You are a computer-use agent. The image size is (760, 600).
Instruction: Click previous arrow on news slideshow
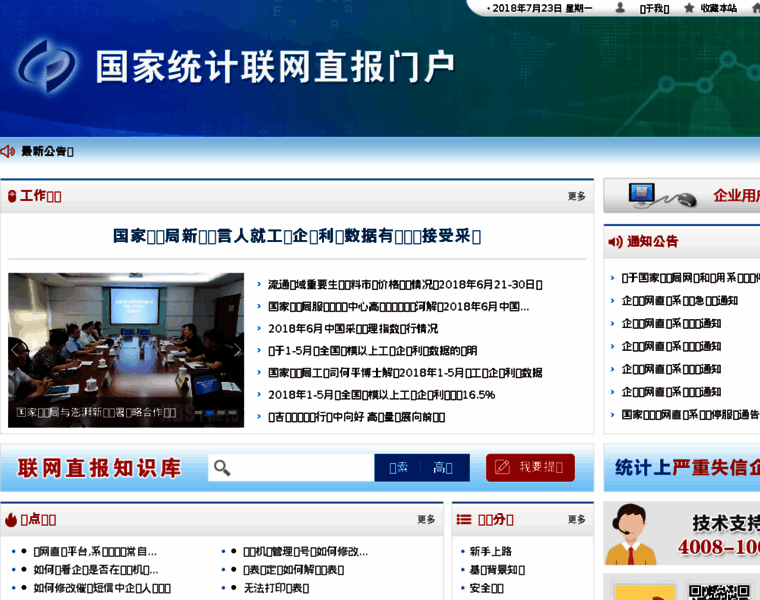pyautogui.click(x=16, y=350)
